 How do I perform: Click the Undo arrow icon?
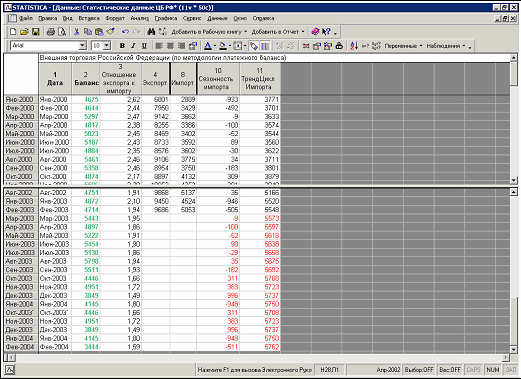[x=125, y=32]
